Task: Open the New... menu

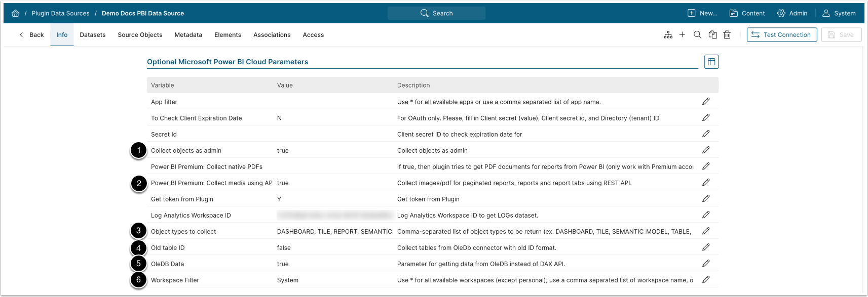Action: click(x=702, y=13)
